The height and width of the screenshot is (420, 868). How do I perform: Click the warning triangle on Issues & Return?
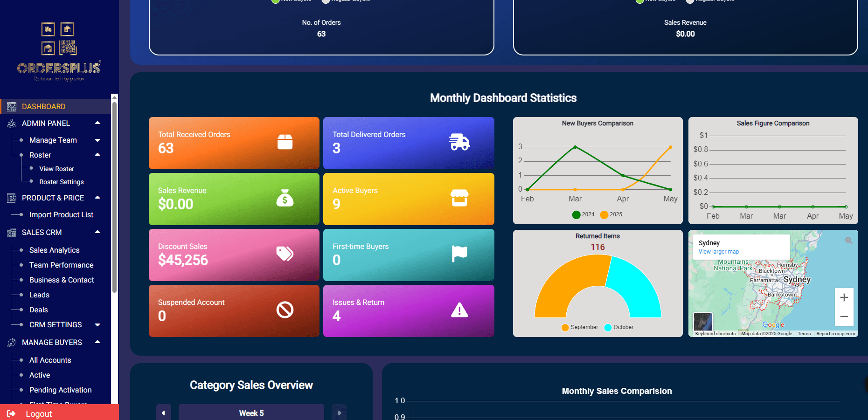459,310
